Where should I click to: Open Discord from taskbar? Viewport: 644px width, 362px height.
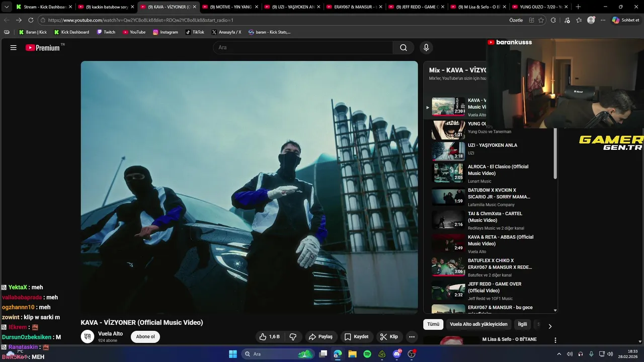coord(397,354)
